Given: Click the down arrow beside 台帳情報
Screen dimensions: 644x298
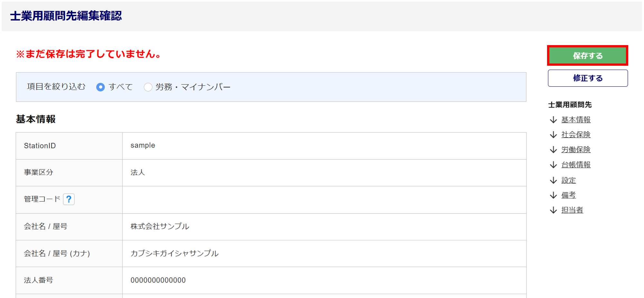Looking at the screenshot, I should [x=553, y=165].
